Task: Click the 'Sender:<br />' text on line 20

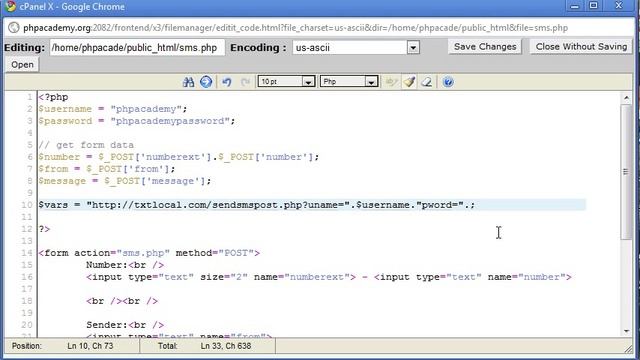Action: click(125, 325)
